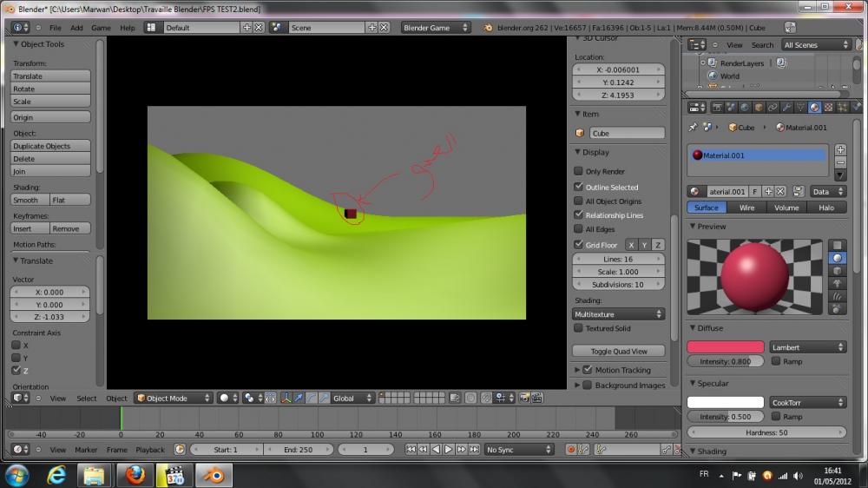Screen dimensions: 868x488
Task: Enable the Only Render checkbox
Action: tap(579, 172)
